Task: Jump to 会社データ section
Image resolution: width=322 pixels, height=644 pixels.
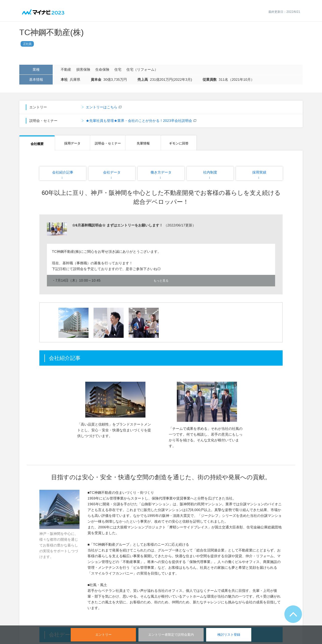Action: click(112, 173)
